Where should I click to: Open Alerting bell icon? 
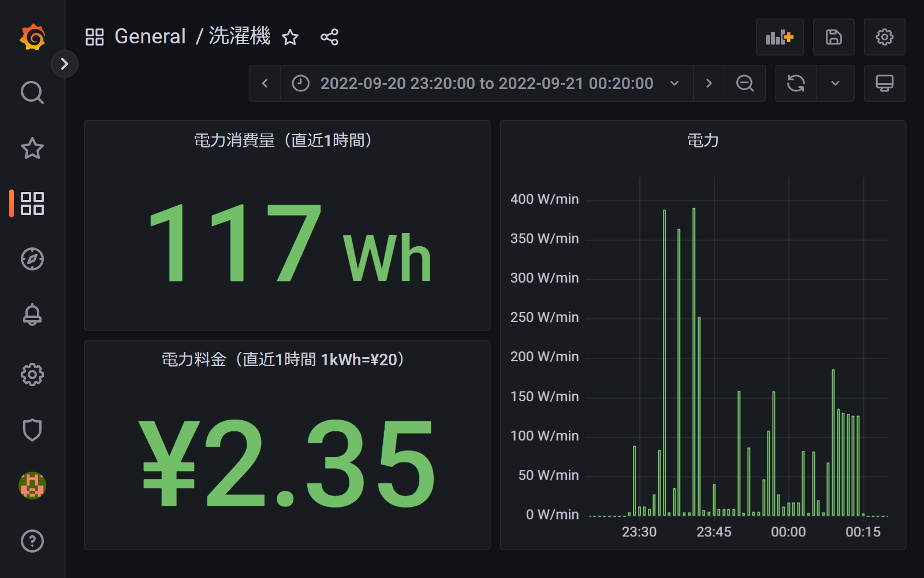[32, 314]
